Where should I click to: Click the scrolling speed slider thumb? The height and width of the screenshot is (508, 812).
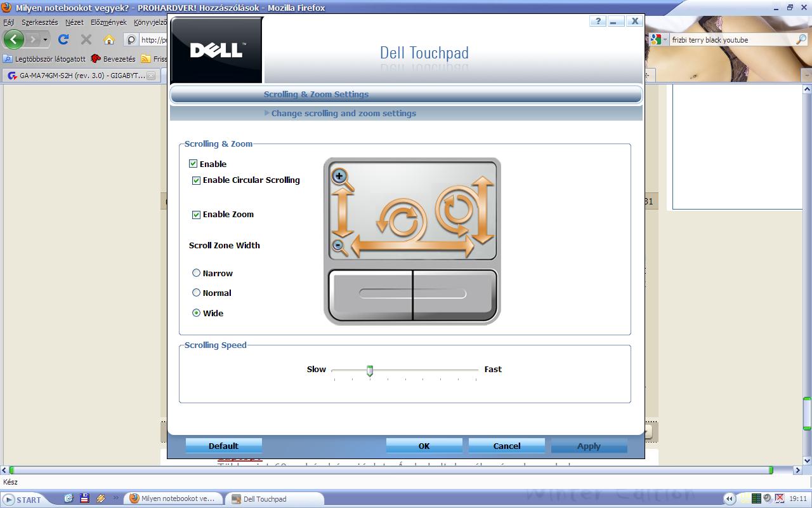coord(370,371)
